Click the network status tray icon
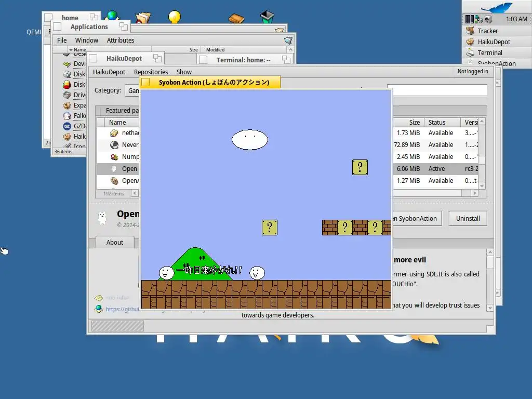This screenshot has width=532, height=399. 478,19
